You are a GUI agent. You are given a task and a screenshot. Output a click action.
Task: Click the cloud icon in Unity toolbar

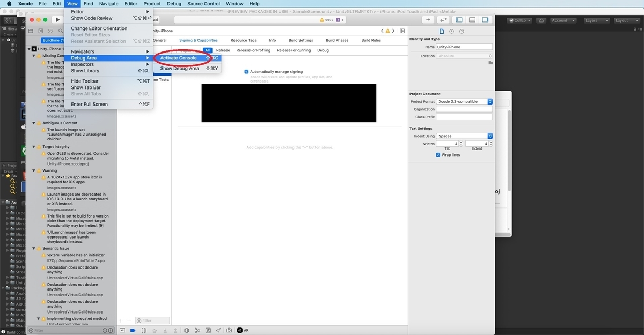542,20
